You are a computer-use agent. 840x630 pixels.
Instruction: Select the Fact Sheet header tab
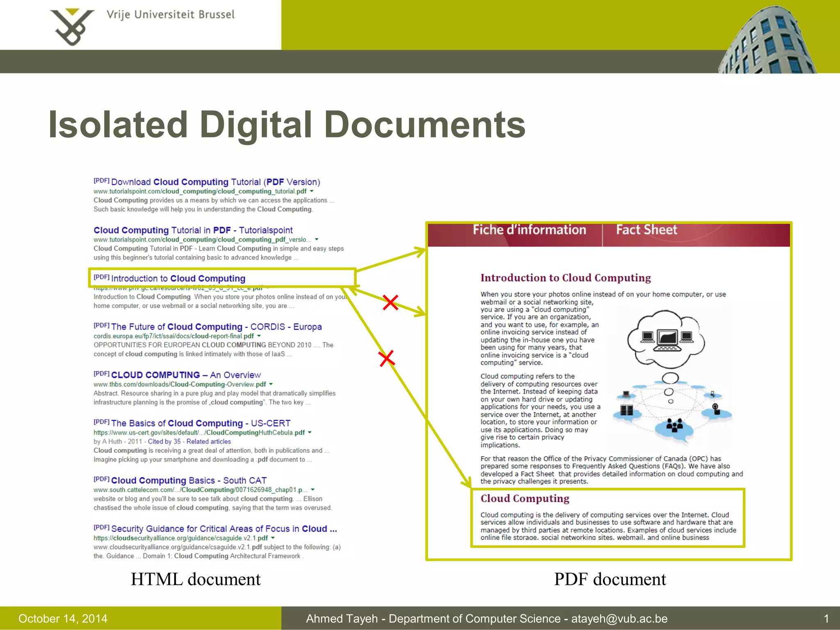[646, 230]
